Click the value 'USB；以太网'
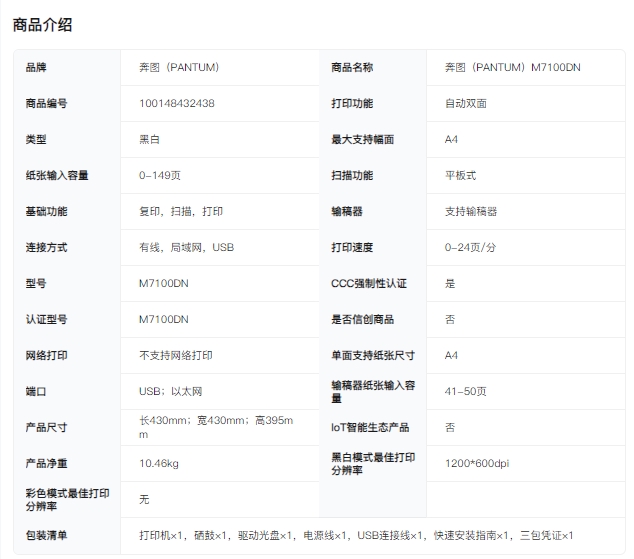 tap(170, 391)
